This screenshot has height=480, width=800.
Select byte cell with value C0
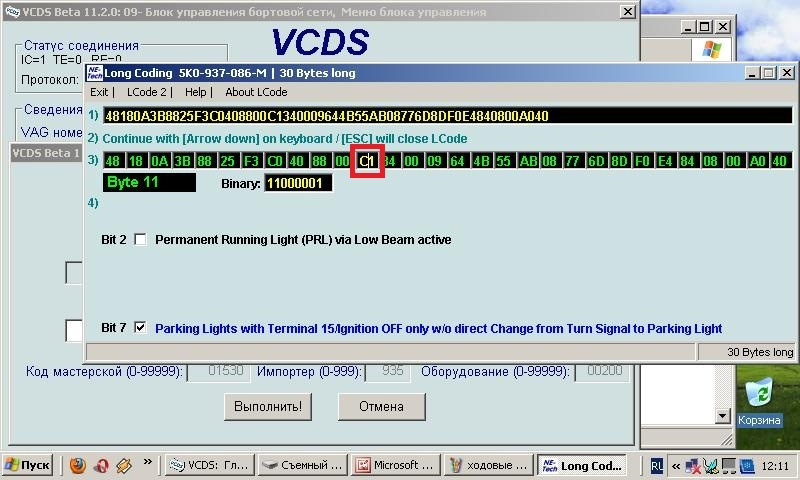coord(274,161)
